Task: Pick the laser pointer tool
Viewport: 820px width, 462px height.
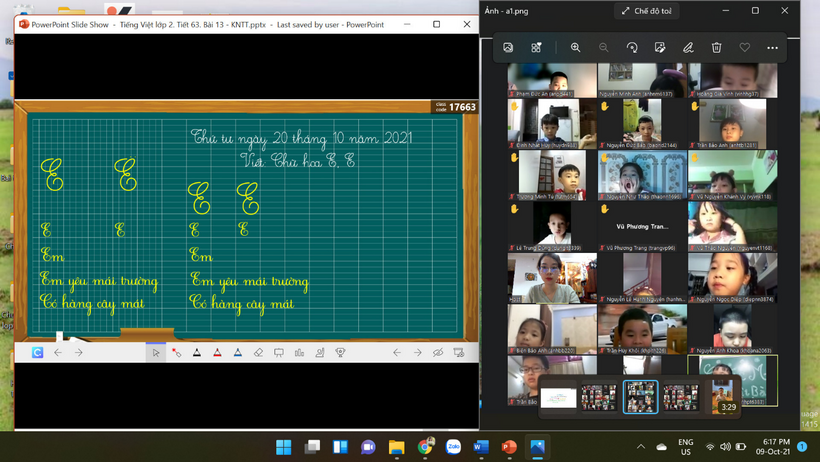Action: (176, 352)
